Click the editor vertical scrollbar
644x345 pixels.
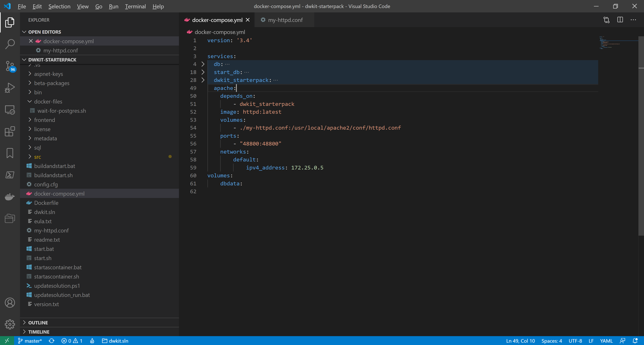[641, 136]
